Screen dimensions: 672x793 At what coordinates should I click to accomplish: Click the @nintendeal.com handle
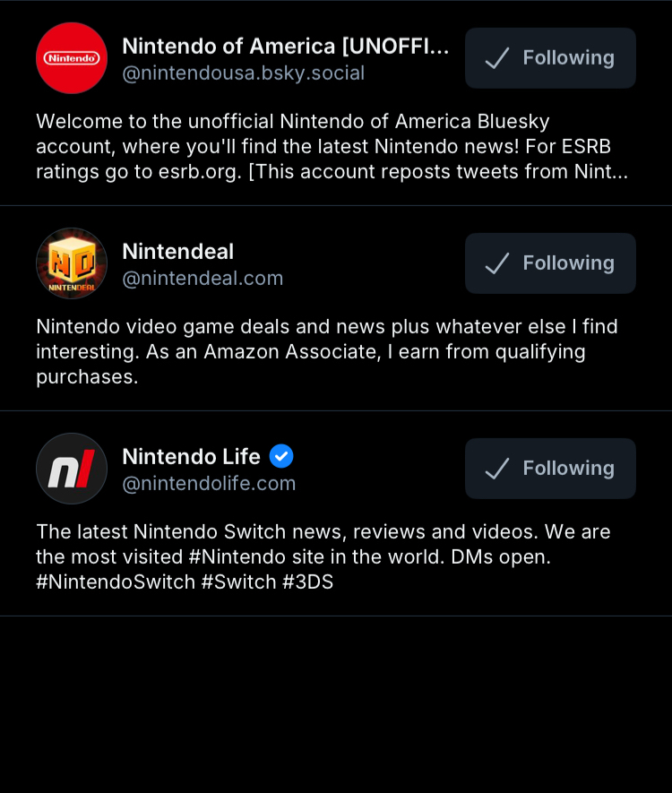202,279
